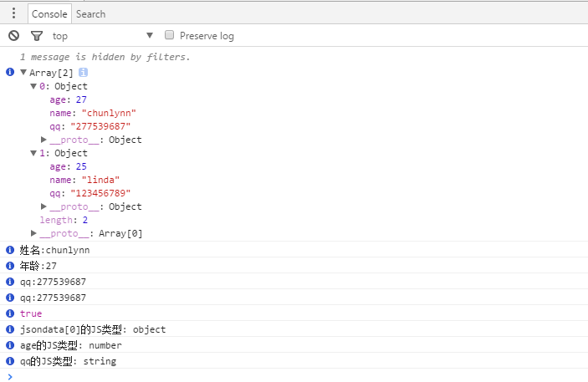Click the console input prompt chevron
This screenshot has height=382, width=588.
[10, 376]
